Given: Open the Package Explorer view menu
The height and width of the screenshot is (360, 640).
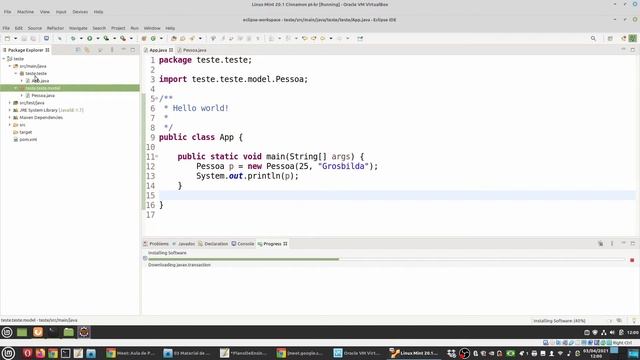Looking at the screenshot, I should pos(112,50).
